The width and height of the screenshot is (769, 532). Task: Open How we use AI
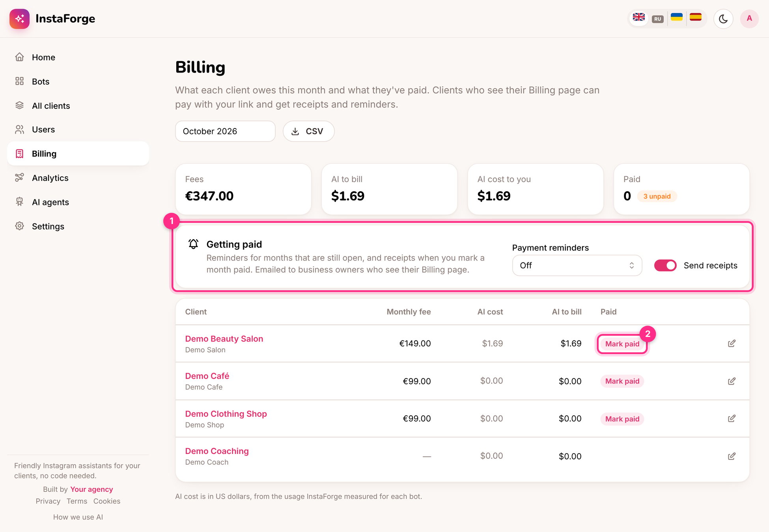(78, 517)
